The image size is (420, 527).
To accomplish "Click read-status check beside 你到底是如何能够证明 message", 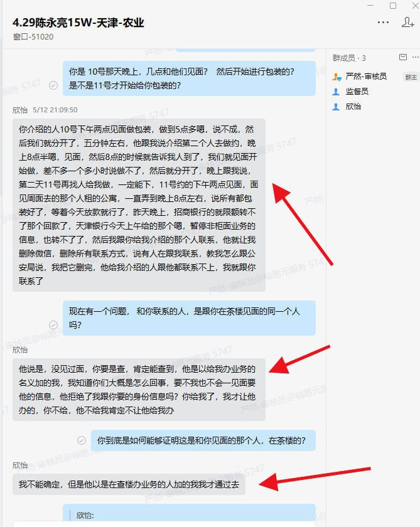I will click(x=82, y=440).
